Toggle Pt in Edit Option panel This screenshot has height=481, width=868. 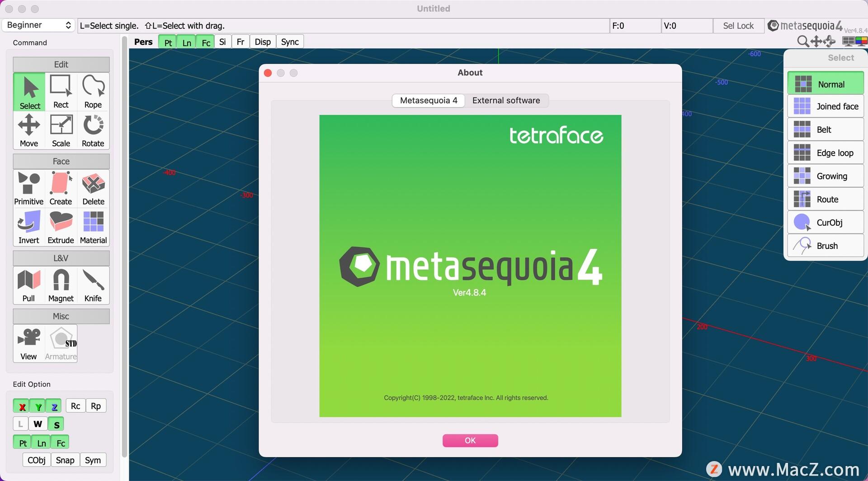pyautogui.click(x=23, y=443)
